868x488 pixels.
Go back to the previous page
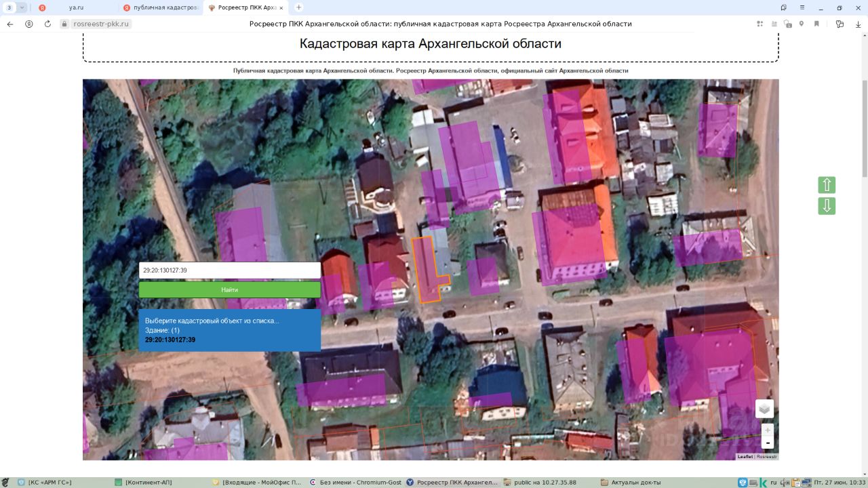[10, 24]
